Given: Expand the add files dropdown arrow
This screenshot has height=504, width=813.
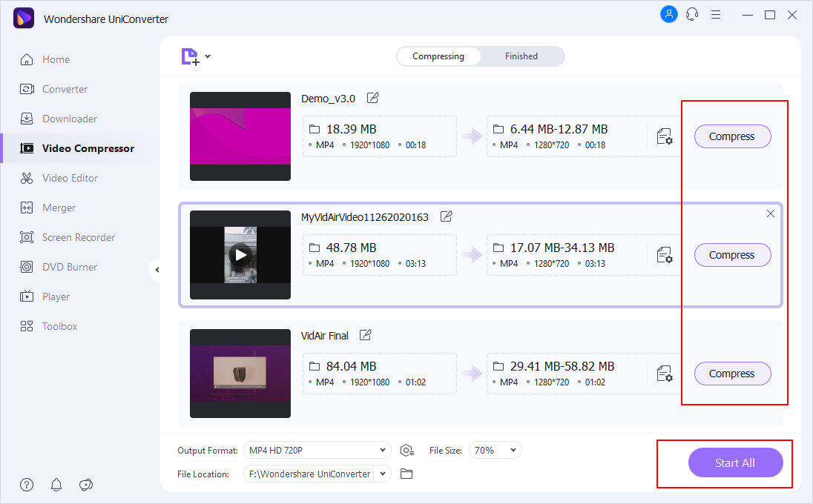Looking at the screenshot, I should tap(208, 56).
